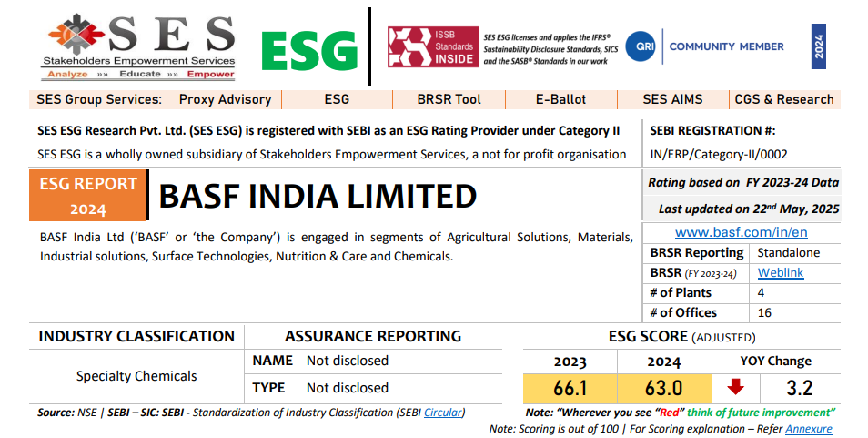Click the Source: NSE | SEBI note
Image resolution: width=868 pixels, height=438 pixels.
[251, 413]
